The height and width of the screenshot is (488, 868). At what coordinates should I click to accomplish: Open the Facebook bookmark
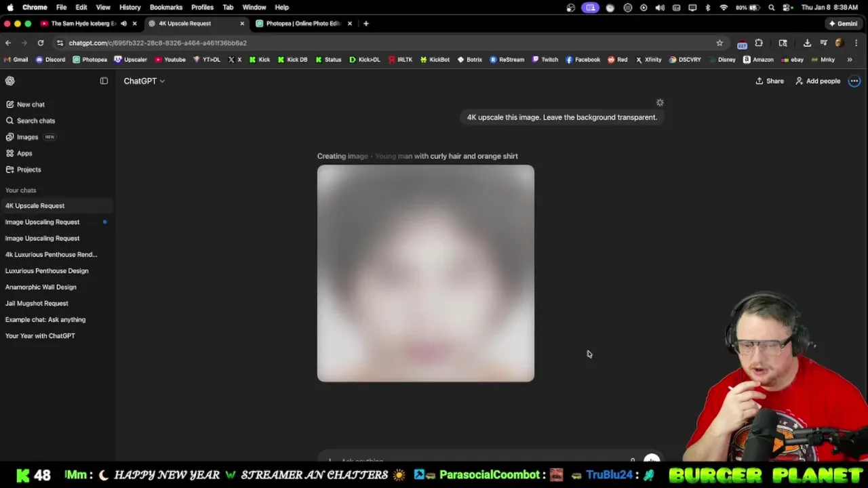coord(583,60)
